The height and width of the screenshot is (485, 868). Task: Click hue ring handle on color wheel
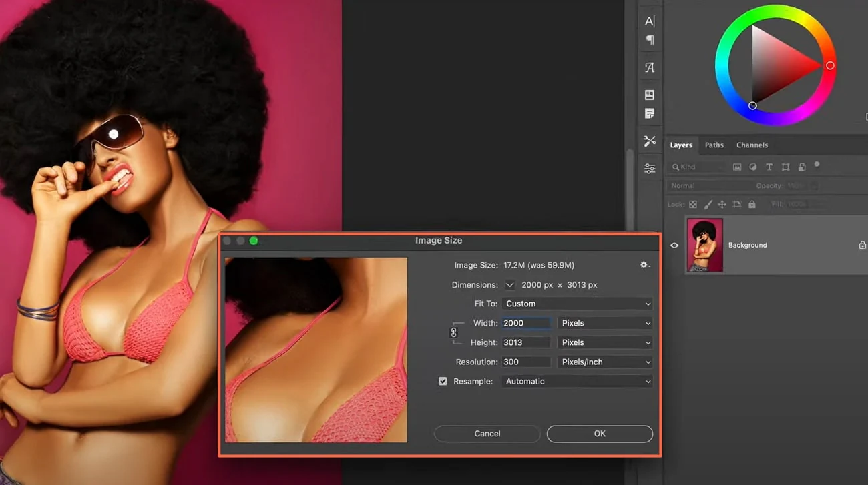830,65
